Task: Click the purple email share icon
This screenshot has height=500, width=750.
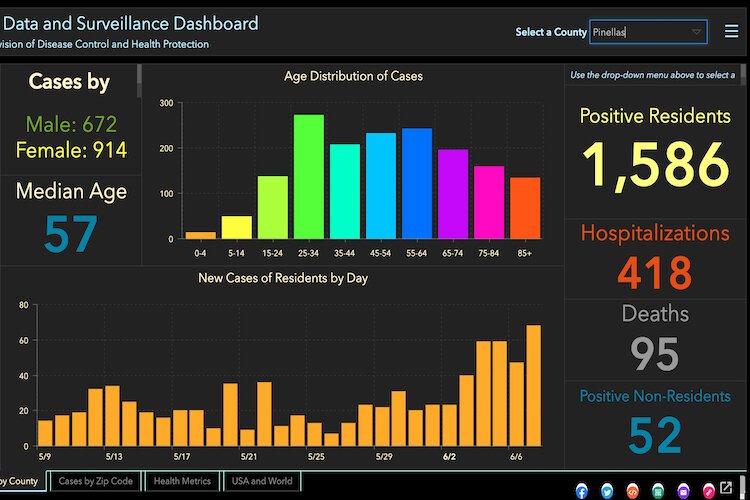Action: pos(683,490)
